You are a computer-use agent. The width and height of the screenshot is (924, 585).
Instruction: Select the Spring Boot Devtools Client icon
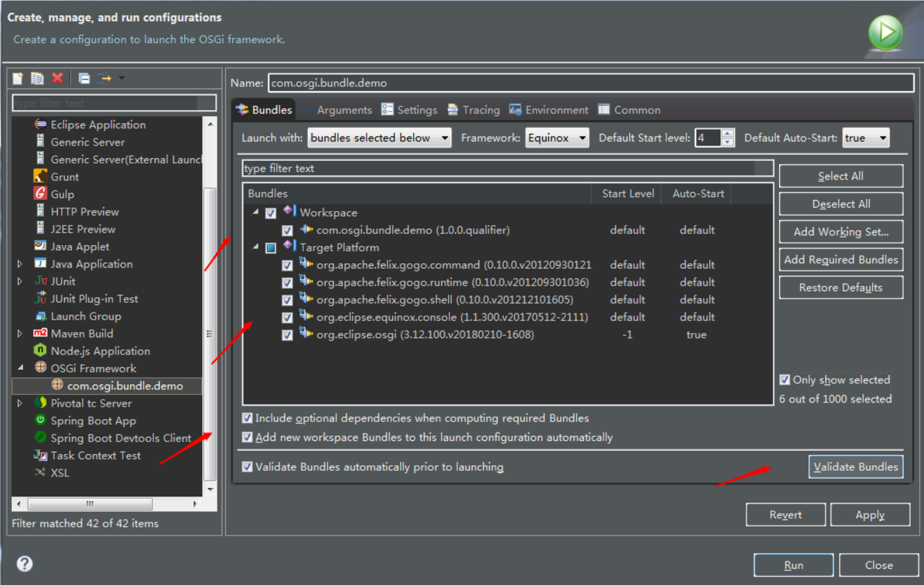point(40,438)
